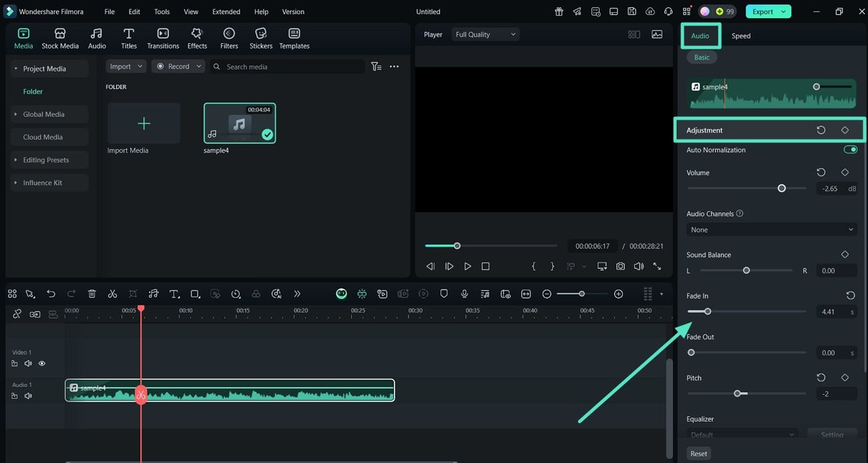This screenshot has height=463, width=868.
Task: Expand the Influence Kit section
Action: [x=15, y=182]
